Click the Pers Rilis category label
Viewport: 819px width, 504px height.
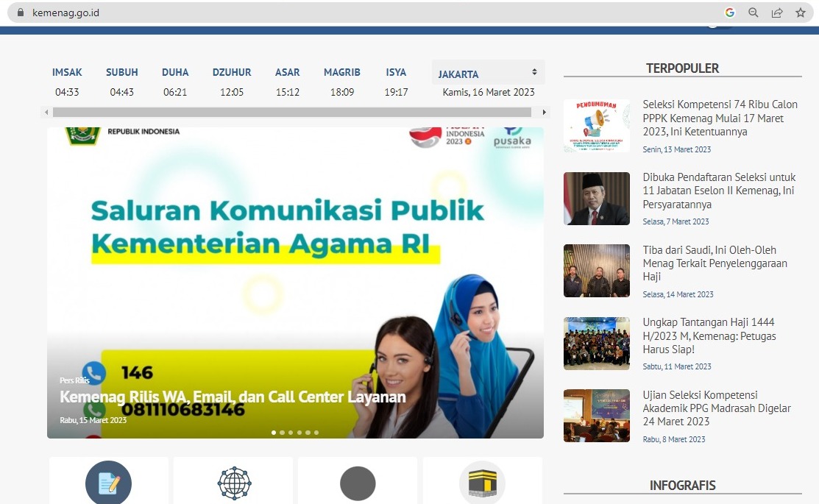pyautogui.click(x=75, y=380)
